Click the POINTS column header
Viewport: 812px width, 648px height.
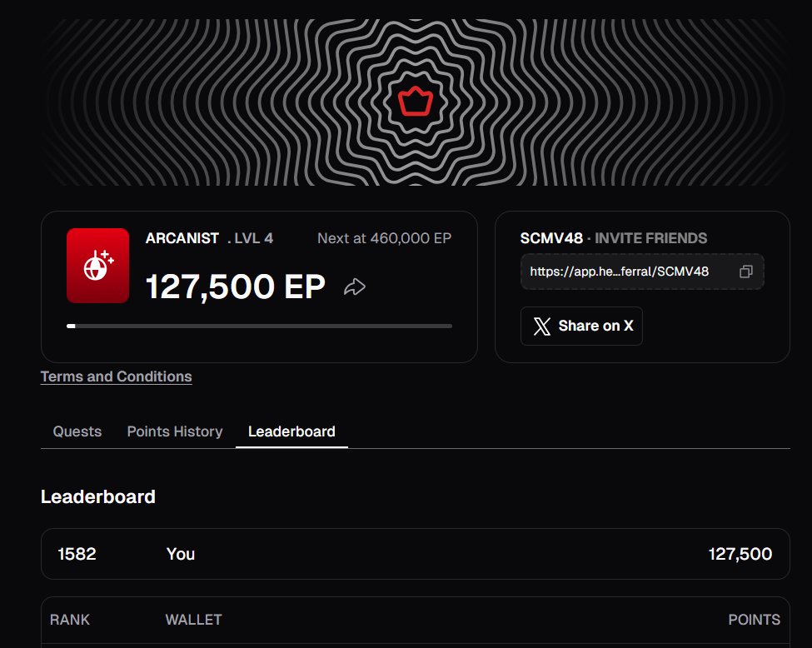pyautogui.click(x=754, y=620)
